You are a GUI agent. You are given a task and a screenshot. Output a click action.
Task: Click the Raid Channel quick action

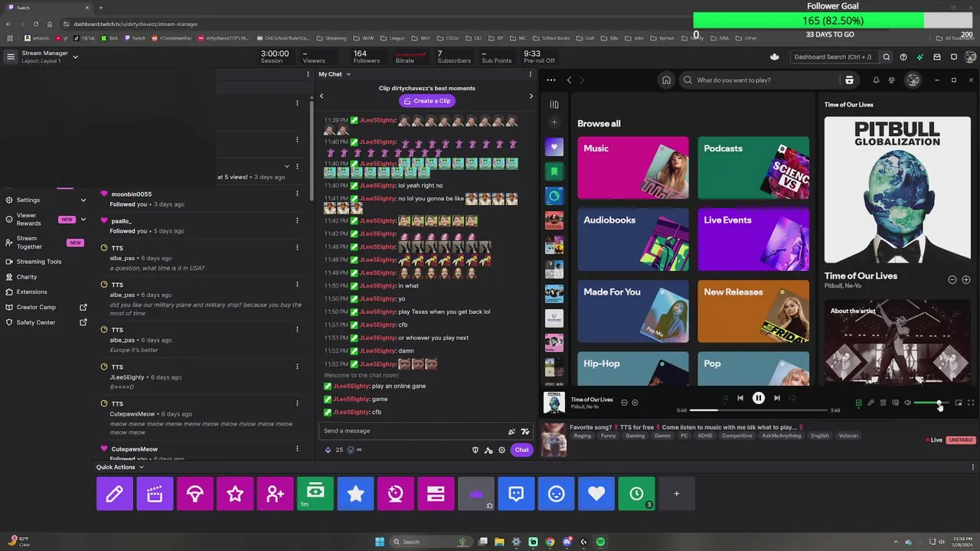click(x=194, y=494)
